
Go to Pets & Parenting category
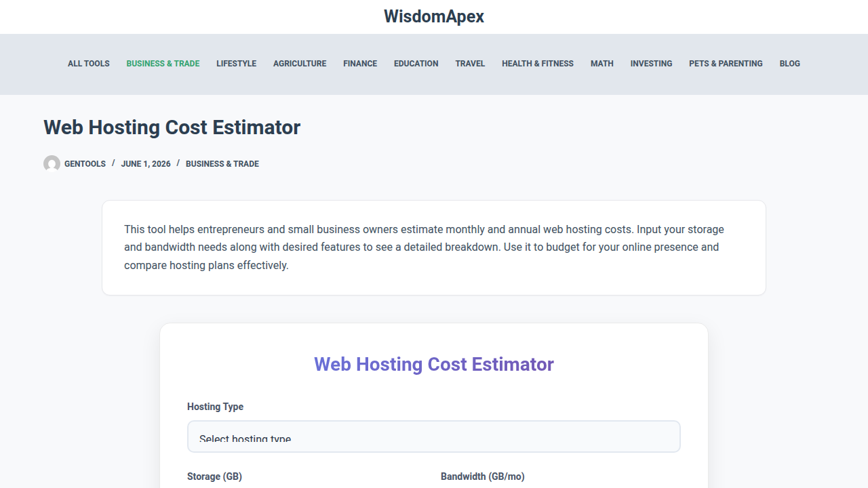pyautogui.click(x=726, y=64)
